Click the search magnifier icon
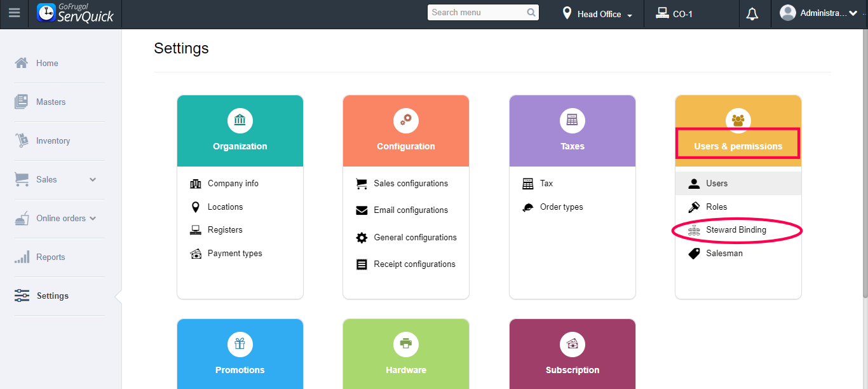The width and height of the screenshot is (868, 389). 531,13
